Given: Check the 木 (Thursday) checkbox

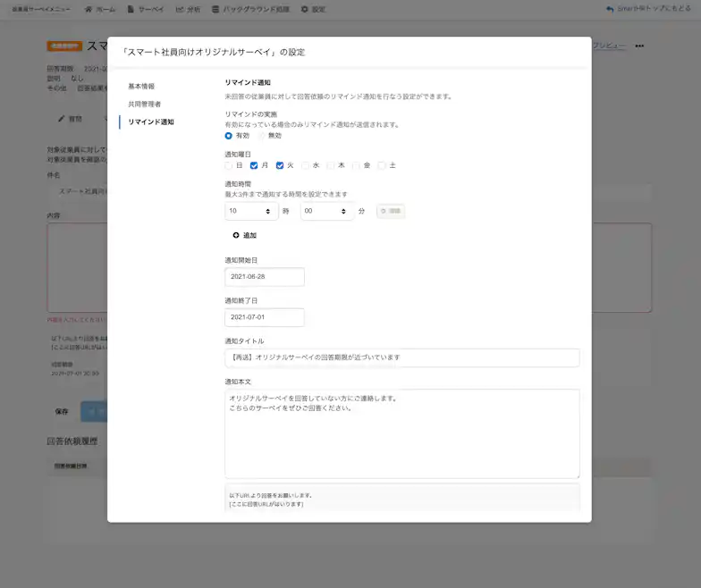Looking at the screenshot, I should point(331,166).
